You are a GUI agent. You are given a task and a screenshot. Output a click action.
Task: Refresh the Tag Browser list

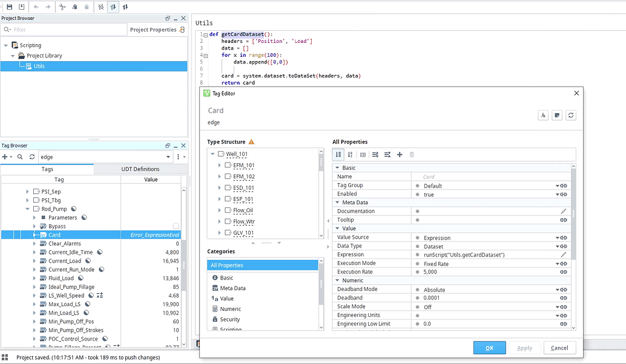pyautogui.click(x=32, y=157)
